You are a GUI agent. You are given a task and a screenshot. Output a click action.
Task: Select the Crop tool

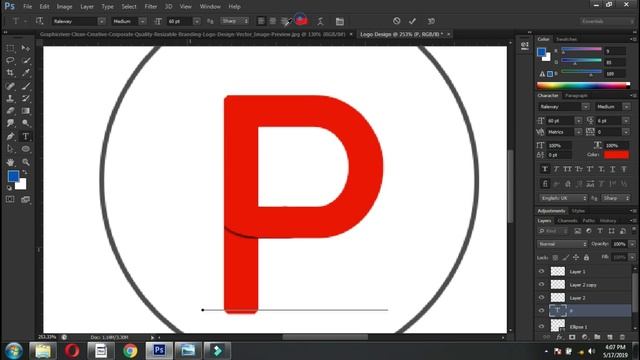click(10, 73)
